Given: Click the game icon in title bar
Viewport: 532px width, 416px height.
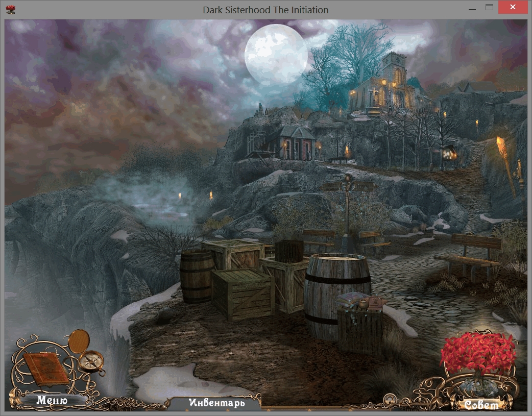Looking at the screenshot, I should pos(11,10).
